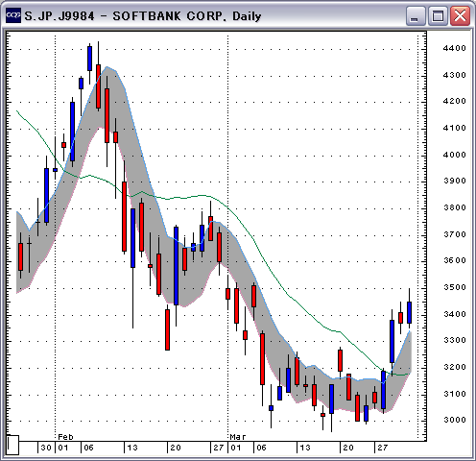Minimize the Softbank chart window
Screen dimensions: 476x461
416,15
